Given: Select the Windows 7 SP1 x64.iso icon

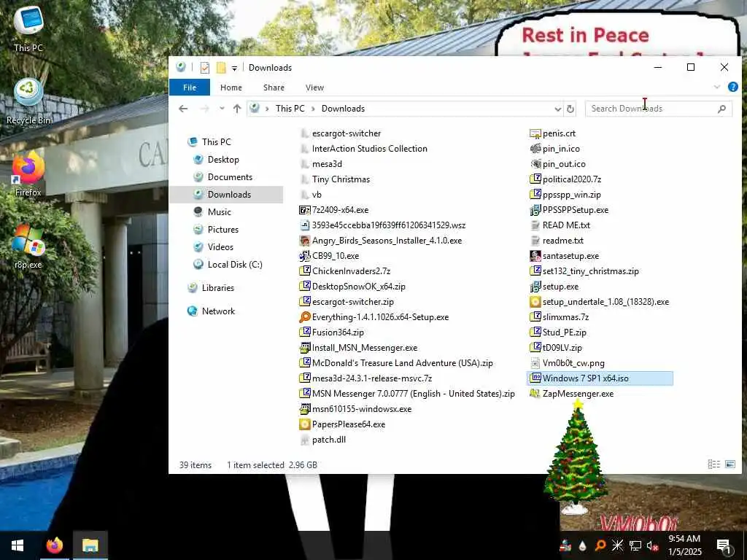Looking at the screenshot, I should [535, 378].
